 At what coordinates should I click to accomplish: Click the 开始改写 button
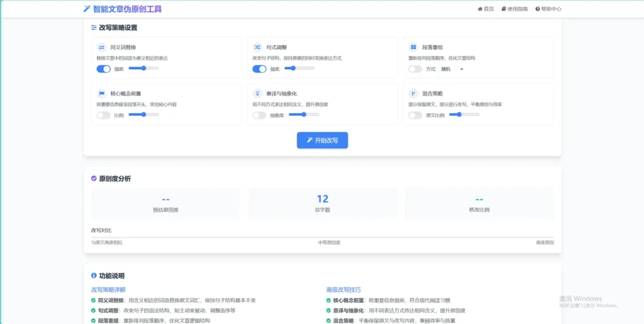click(323, 140)
